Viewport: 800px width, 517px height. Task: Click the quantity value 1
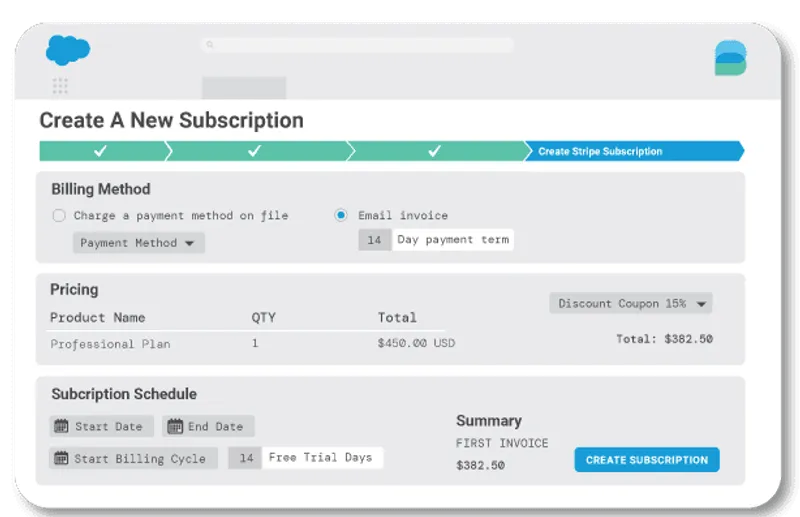click(x=255, y=343)
